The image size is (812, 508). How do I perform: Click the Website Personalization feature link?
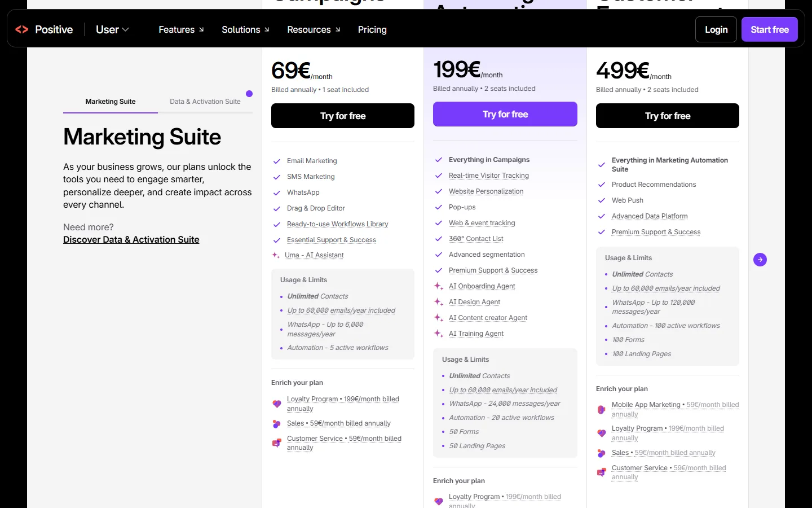click(486, 191)
